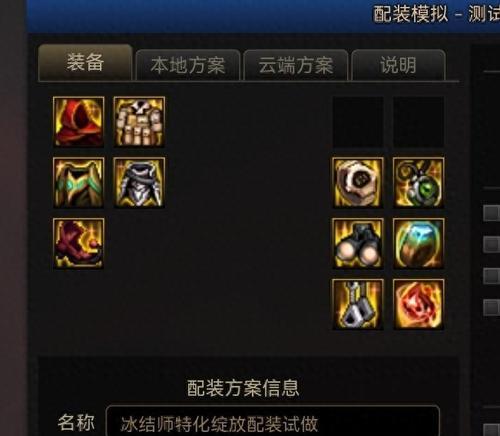Image resolution: width=500 pixels, height=436 pixels.
Task: Toggle the second checkbox at right edge
Action: click(492, 244)
